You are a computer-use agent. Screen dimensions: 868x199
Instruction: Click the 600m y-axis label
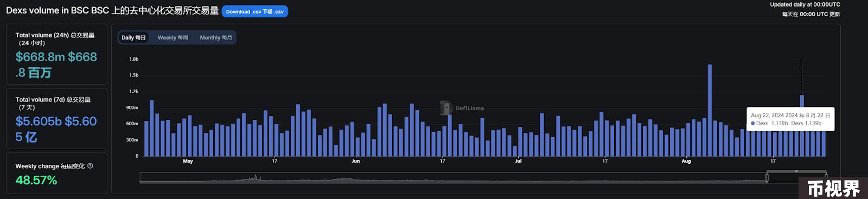tap(132, 124)
